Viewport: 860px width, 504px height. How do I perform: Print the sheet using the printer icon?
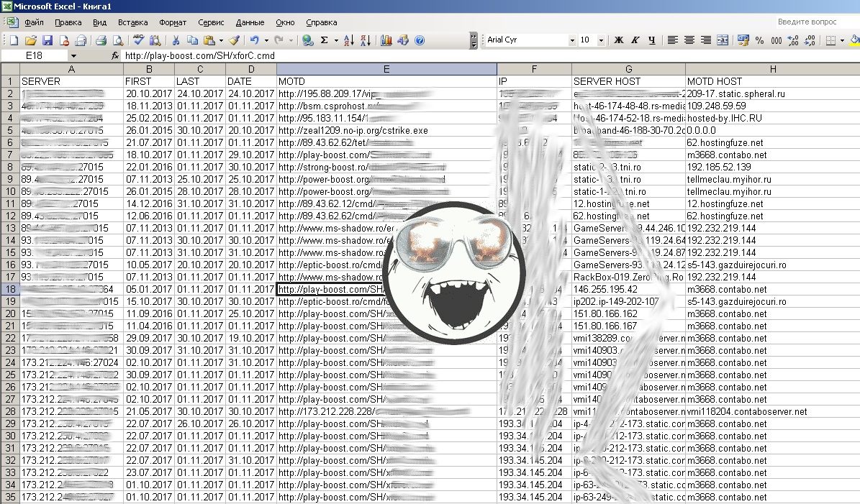pyautogui.click(x=101, y=40)
